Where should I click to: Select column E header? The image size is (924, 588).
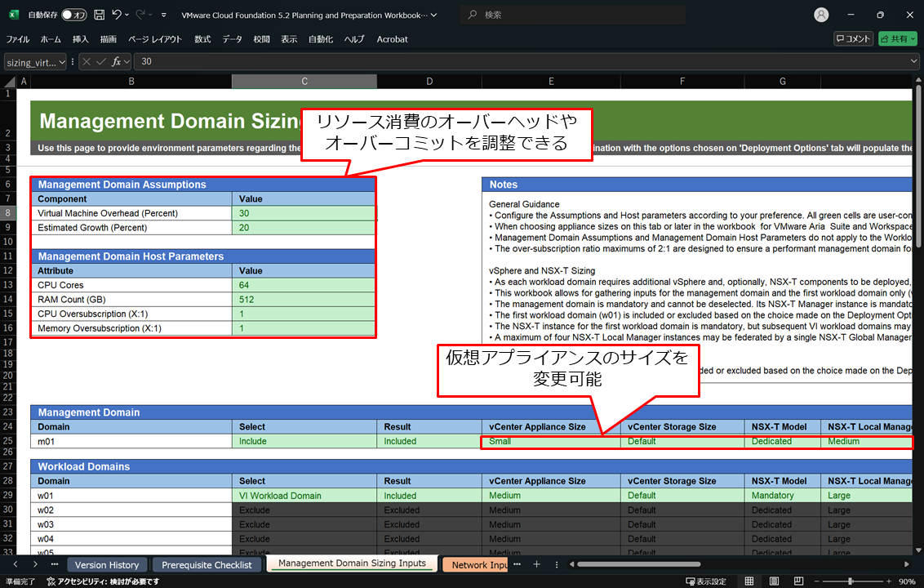pos(551,82)
